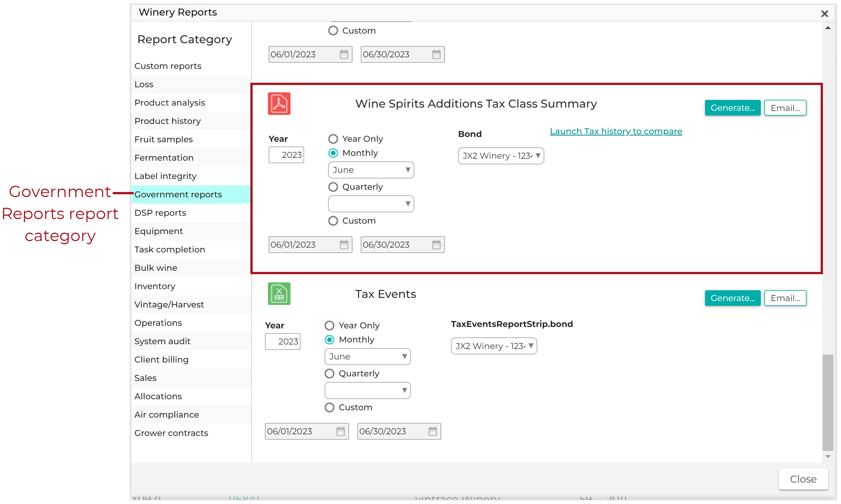
Task: Open end date calendar in Wine Spirits Additions section
Action: (x=436, y=245)
